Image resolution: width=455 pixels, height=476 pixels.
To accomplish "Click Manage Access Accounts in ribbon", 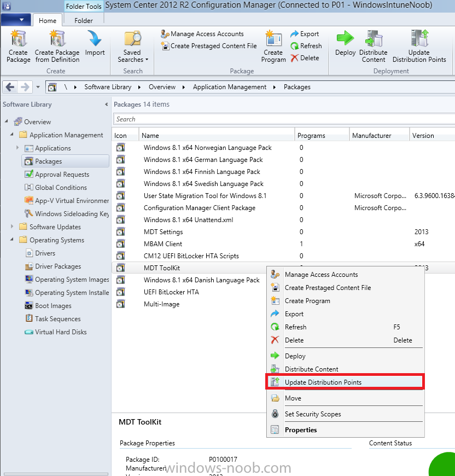I will pyautogui.click(x=202, y=34).
